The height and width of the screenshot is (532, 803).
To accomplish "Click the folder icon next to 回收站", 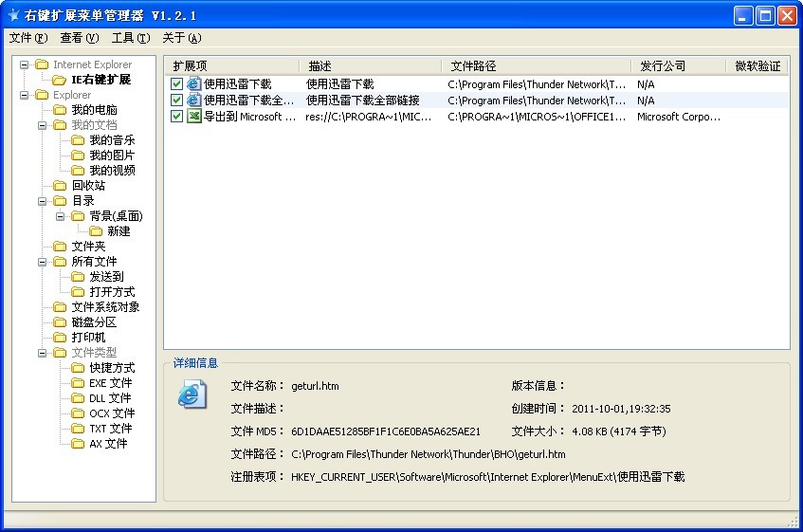I will pos(61,186).
